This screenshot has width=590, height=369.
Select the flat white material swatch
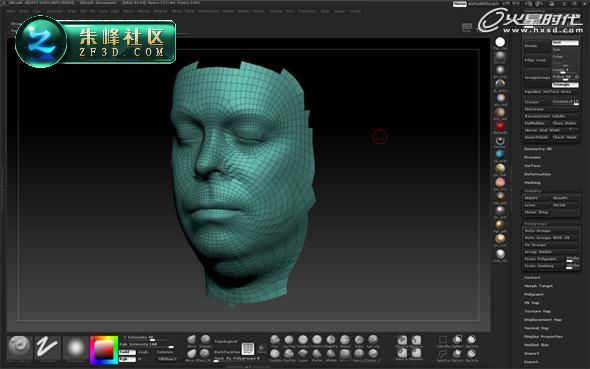500,42
